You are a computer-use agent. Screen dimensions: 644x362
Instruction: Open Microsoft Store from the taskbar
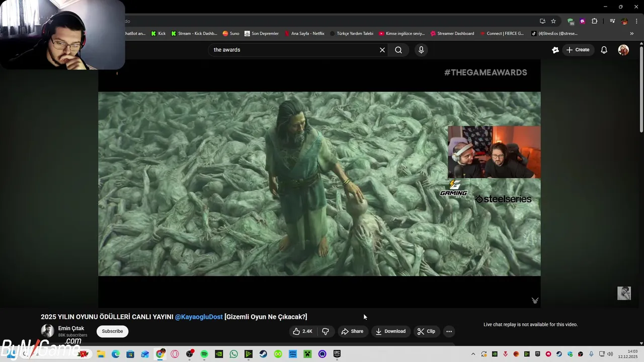(130, 354)
